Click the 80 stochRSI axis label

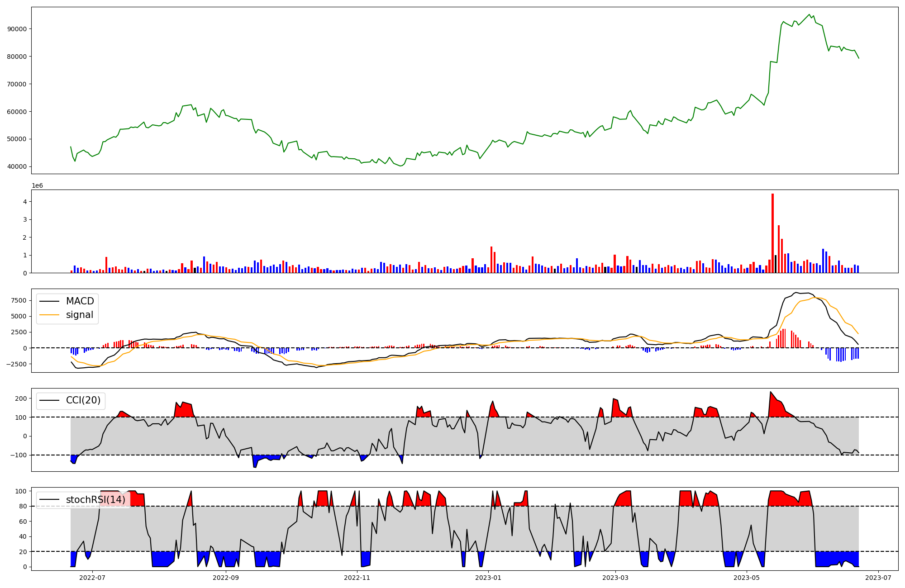tap(23, 506)
